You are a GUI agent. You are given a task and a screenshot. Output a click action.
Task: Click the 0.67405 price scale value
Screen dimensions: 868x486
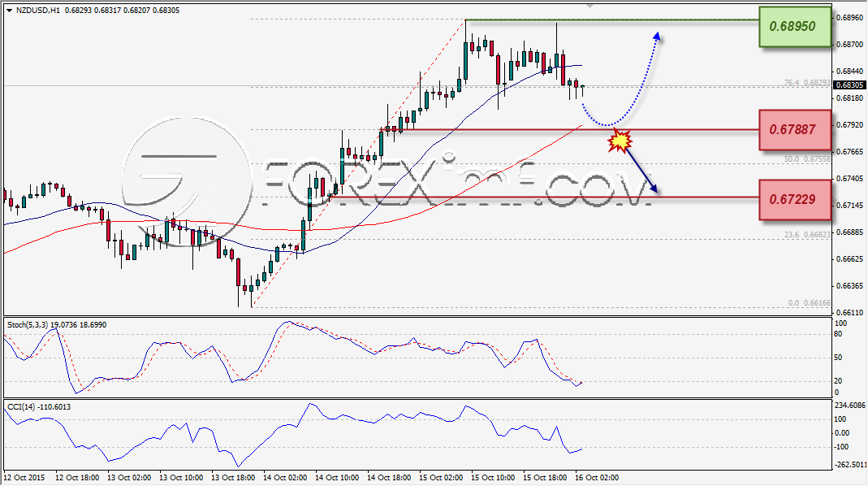849,179
